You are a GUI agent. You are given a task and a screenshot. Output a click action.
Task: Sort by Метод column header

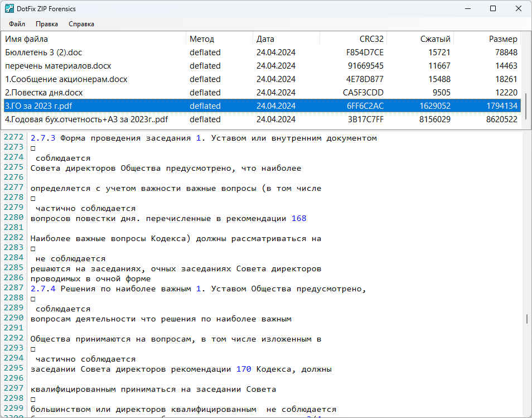[219, 39]
